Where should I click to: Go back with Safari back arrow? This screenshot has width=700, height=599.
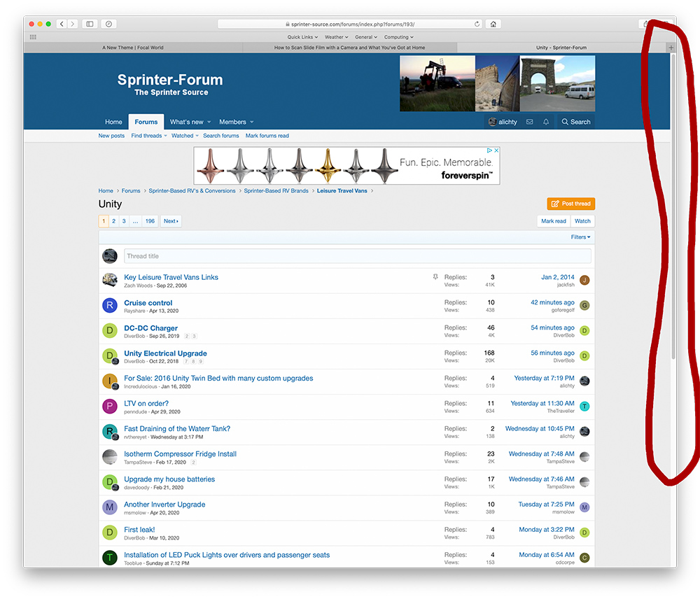[62, 24]
